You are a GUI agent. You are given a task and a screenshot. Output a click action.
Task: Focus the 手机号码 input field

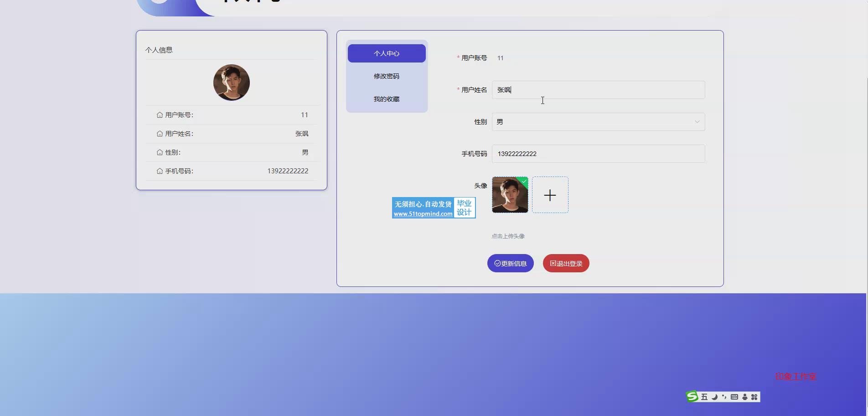[598, 154]
